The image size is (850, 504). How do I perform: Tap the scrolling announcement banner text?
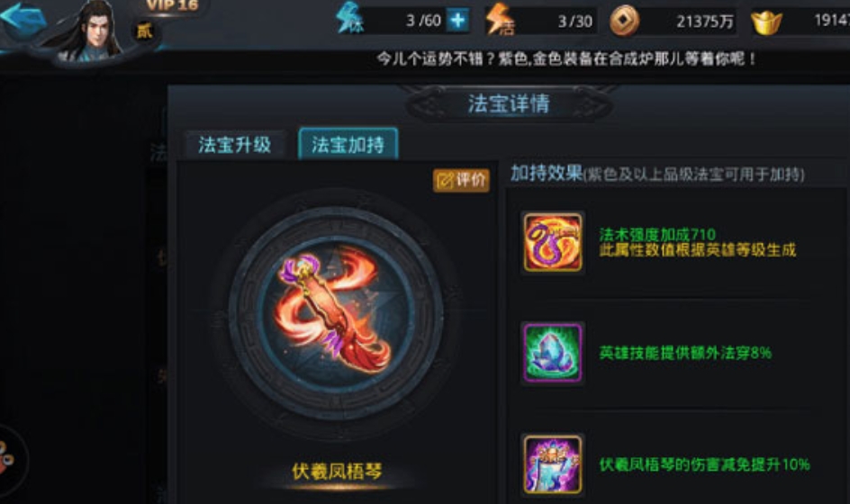point(566,58)
